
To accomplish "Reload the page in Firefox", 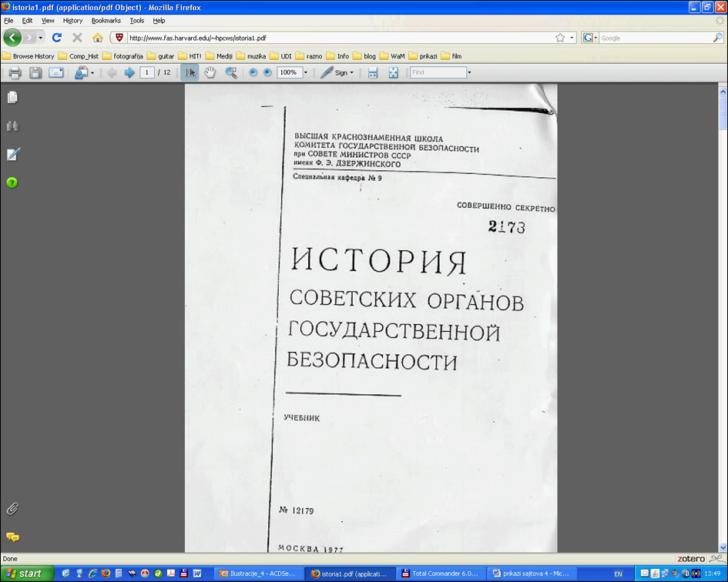I will (x=56, y=37).
